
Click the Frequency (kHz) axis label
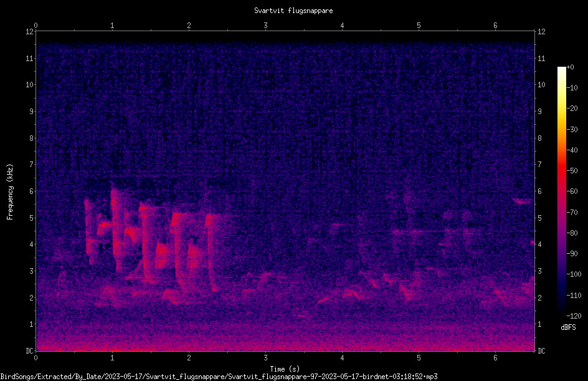tap(10, 192)
